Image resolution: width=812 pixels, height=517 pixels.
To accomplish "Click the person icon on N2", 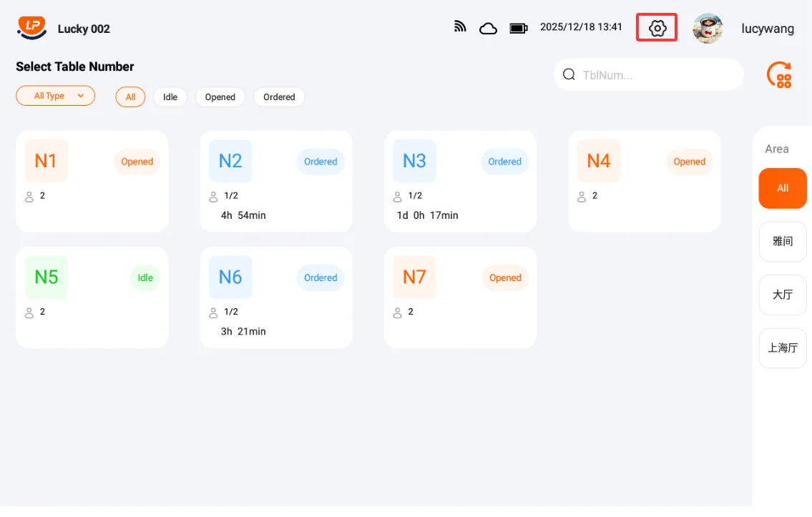I will click(213, 197).
